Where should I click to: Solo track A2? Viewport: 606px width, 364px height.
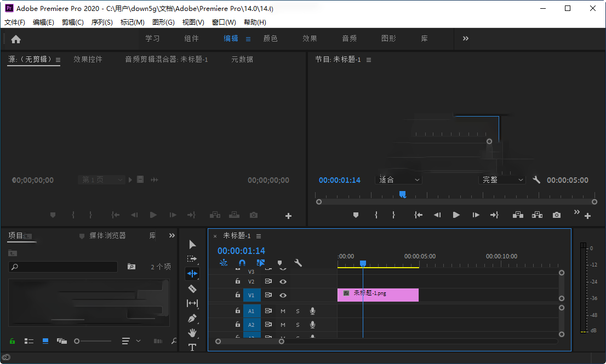298,325
